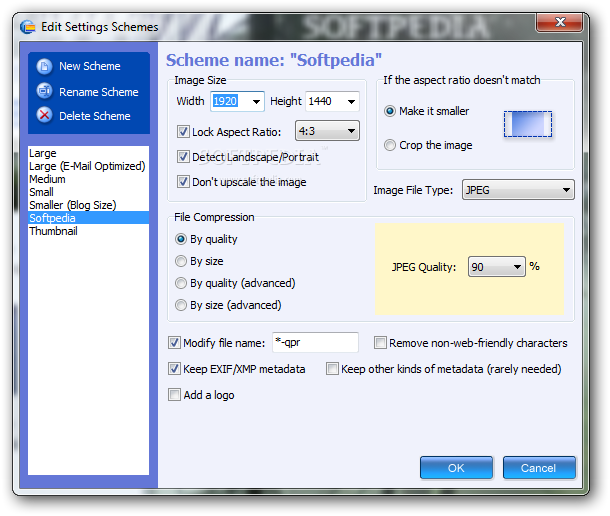Click the New Scheme label
Screen dimensions: 610x516
coord(90,66)
